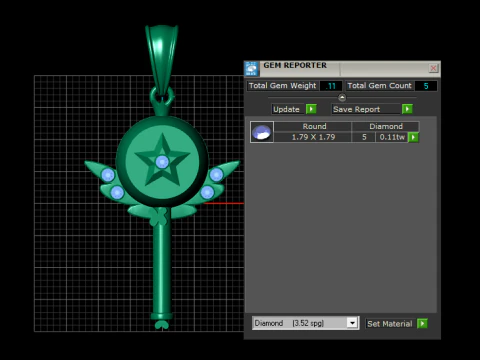Click the green arrow next to Save Report
The height and width of the screenshot is (360, 480).
pos(407,109)
